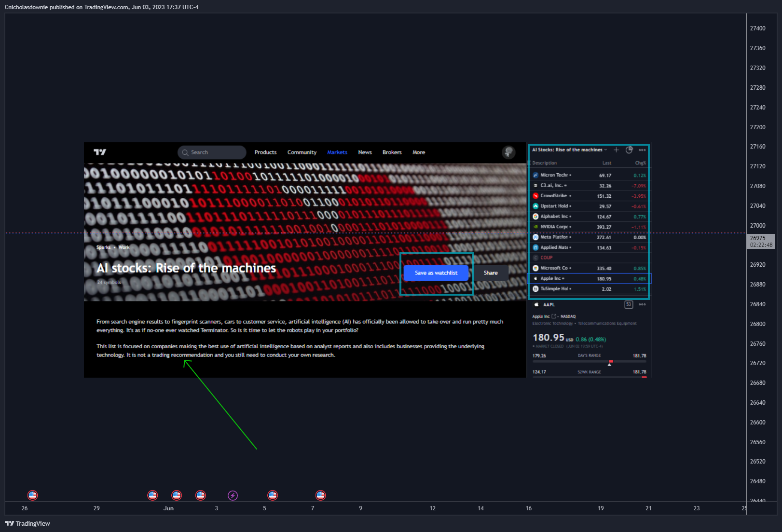This screenshot has height=532, width=782.
Task: Expand the AI Stocks watchlist name dropdown
Action: click(x=605, y=150)
